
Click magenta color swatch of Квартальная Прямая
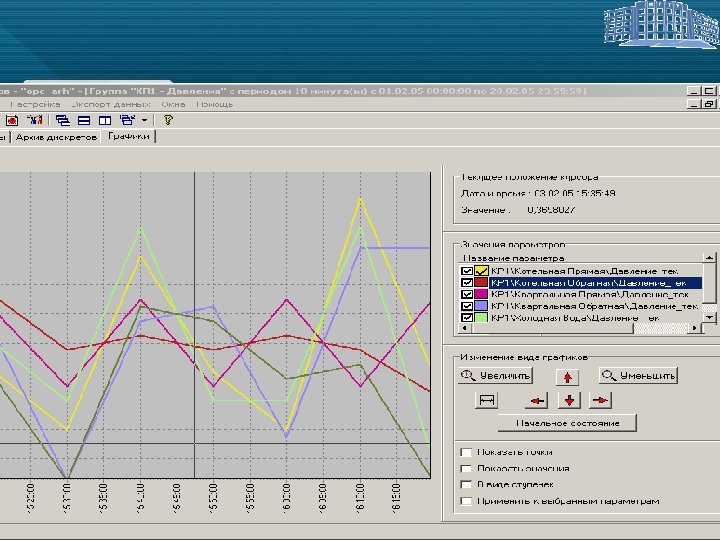(x=481, y=294)
